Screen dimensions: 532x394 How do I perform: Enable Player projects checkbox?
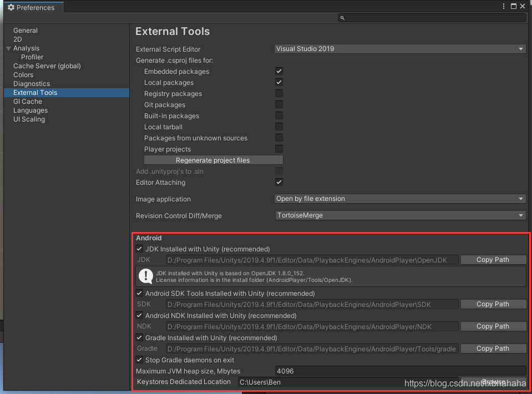(279, 149)
